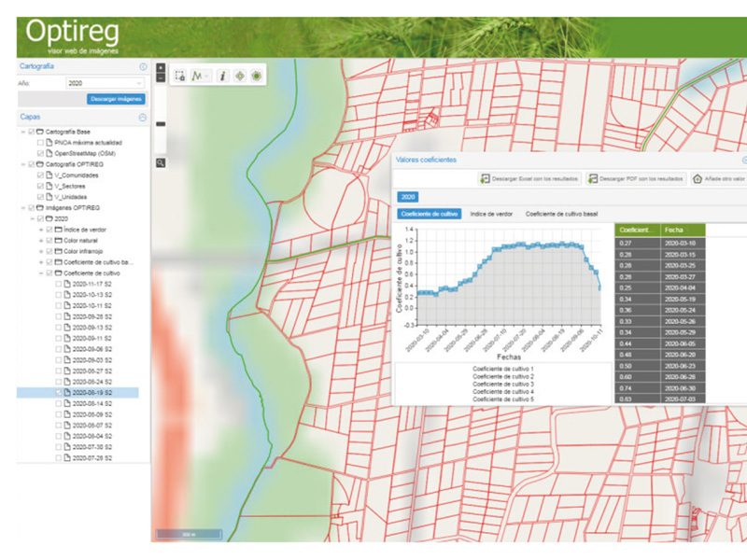Click the Descargar imágenes button
Viewport: 747px width, 560px height.
coord(117,98)
